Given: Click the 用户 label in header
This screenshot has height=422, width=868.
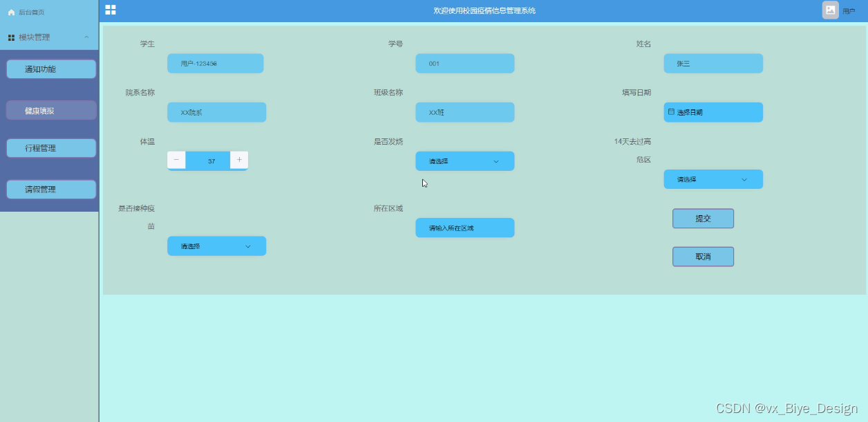Looking at the screenshot, I should click(849, 11).
